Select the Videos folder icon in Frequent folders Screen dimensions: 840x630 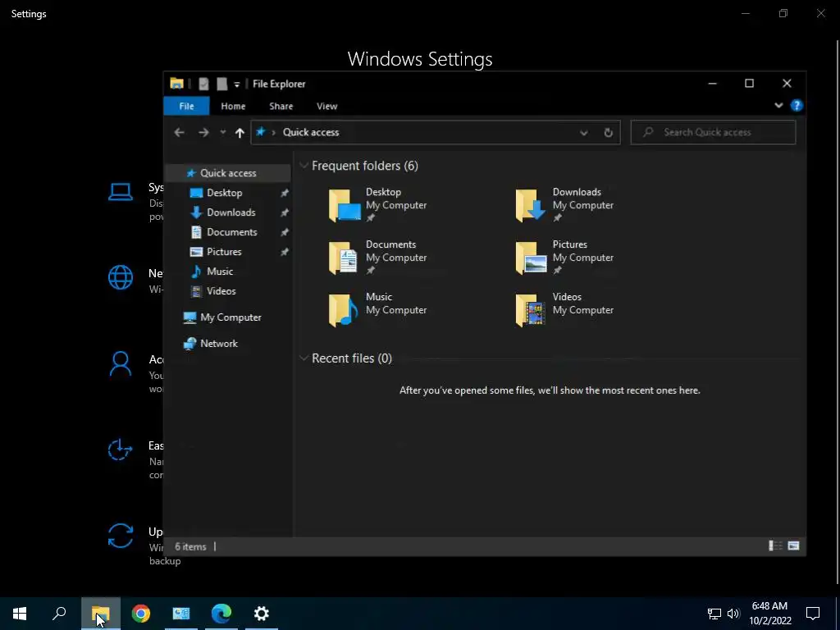point(531,309)
